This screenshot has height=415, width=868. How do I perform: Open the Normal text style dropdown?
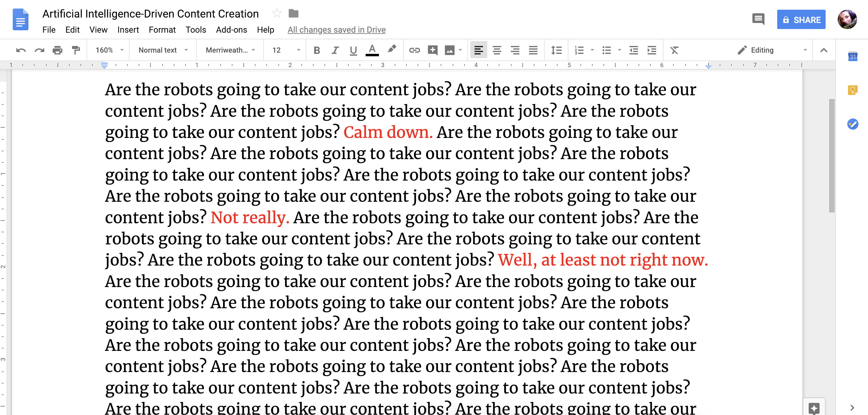(163, 50)
